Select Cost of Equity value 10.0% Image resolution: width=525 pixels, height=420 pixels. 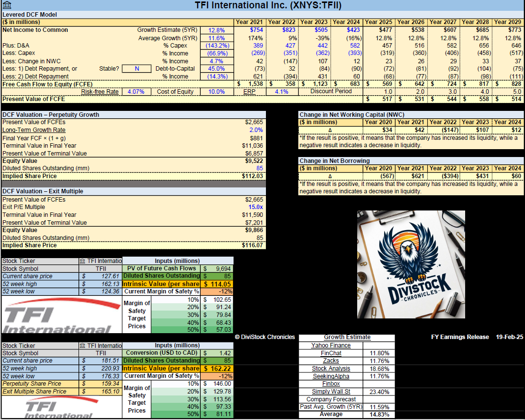(216, 92)
